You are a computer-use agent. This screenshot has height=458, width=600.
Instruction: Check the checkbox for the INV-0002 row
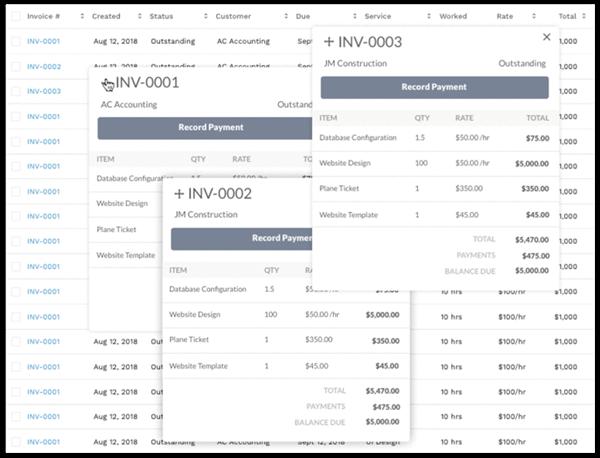coord(15,67)
